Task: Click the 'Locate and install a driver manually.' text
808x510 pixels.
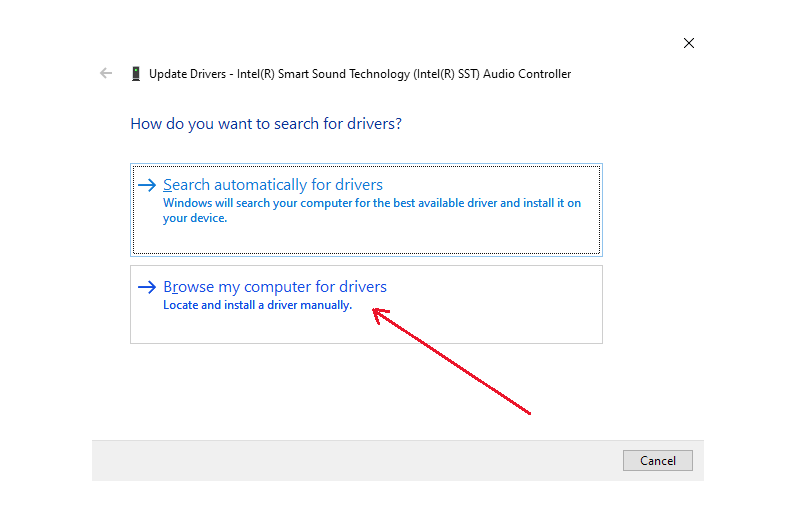Action: [x=257, y=305]
